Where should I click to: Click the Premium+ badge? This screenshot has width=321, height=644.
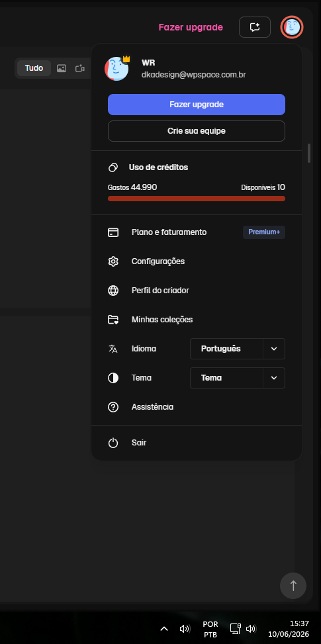(x=264, y=232)
